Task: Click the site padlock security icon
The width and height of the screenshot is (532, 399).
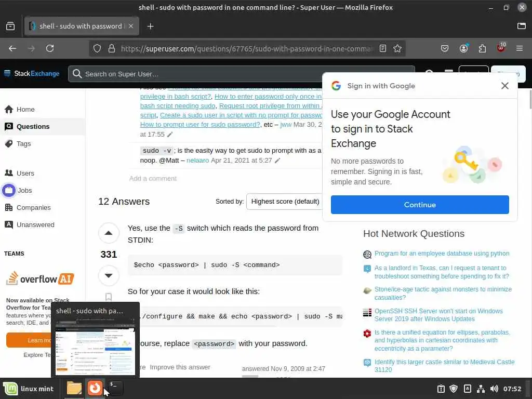Action: [112, 48]
